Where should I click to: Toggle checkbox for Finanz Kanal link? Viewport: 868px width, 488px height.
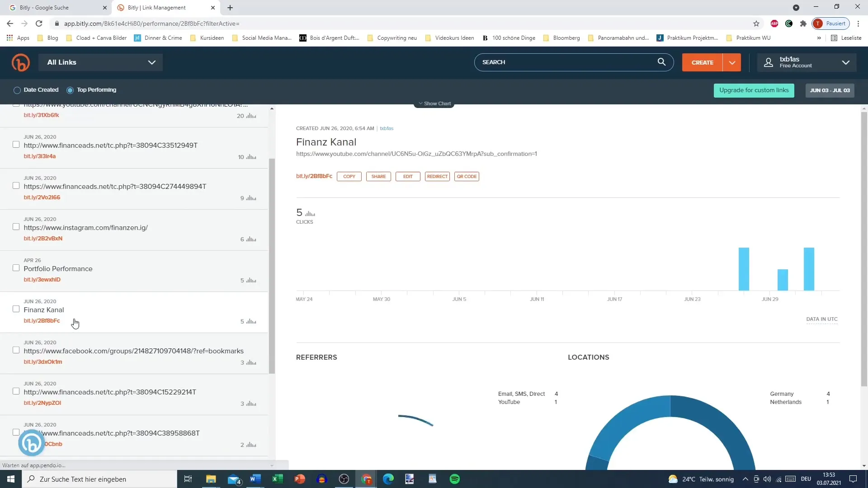[x=16, y=309]
